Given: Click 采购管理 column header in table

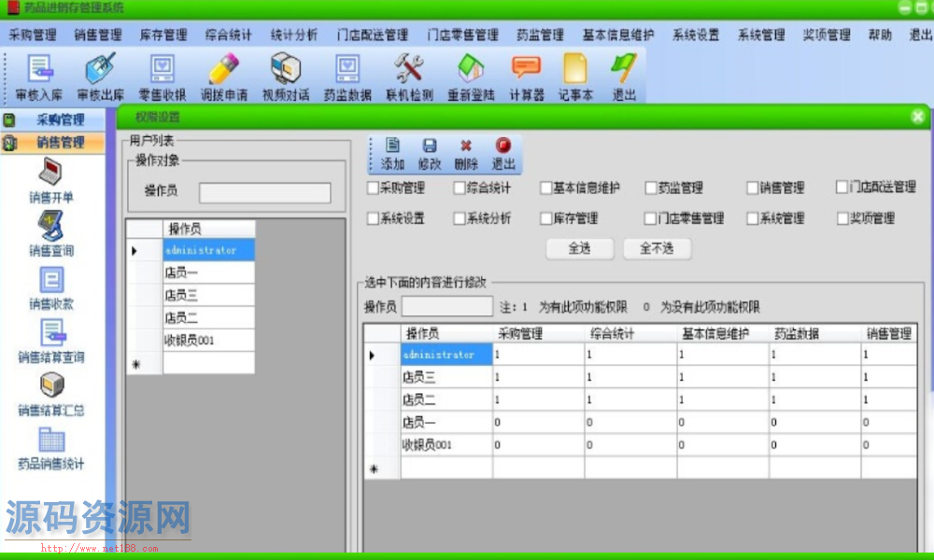Looking at the screenshot, I should (x=539, y=333).
